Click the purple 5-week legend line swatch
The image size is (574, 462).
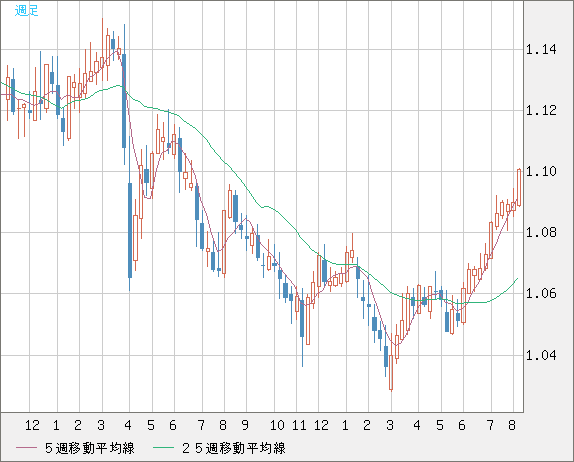26,448
